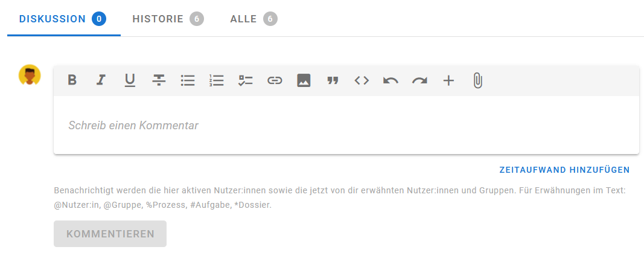Attach a file with the paperclip

(477, 80)
